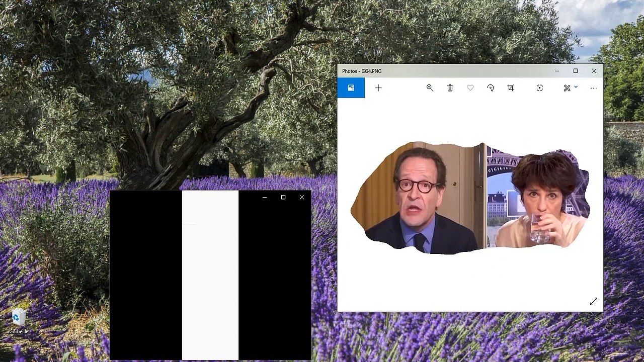This screenshot has height=362, width=644.
Task: Click the people tagging focus icon
Action: click(x=539, y=87)
